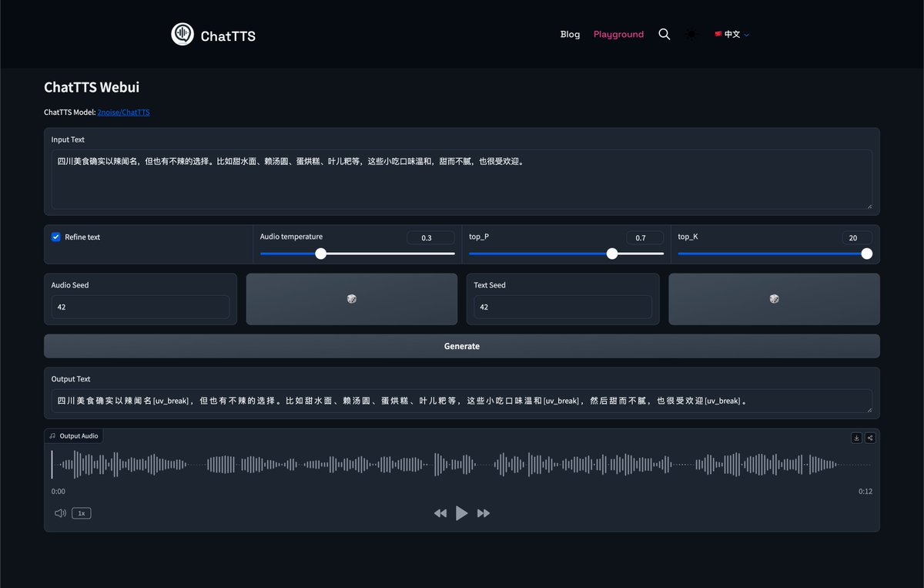Viewport: 924px width, 588px height.
Task: Open the 中文 language dropdown
Action: 731,34
